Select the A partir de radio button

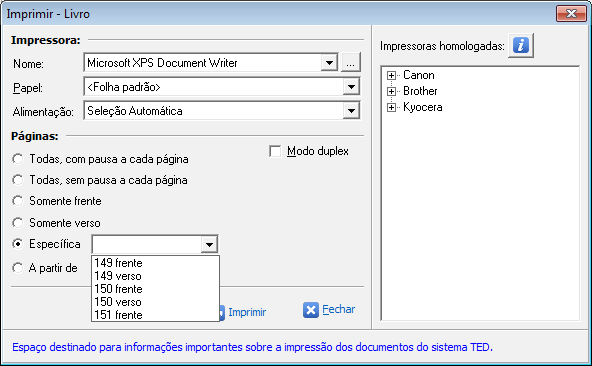pos(17,268)
